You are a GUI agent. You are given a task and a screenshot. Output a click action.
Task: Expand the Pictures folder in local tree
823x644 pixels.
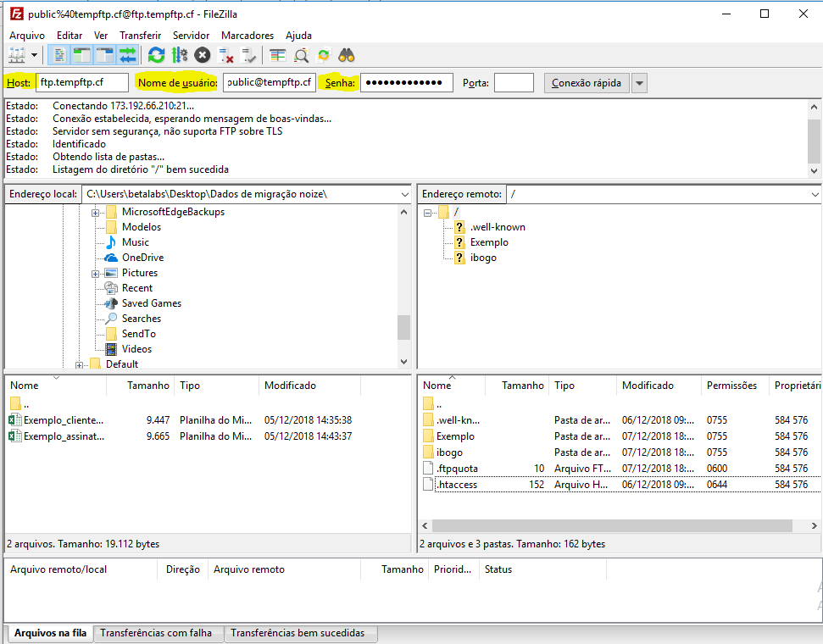pos(96,273)
